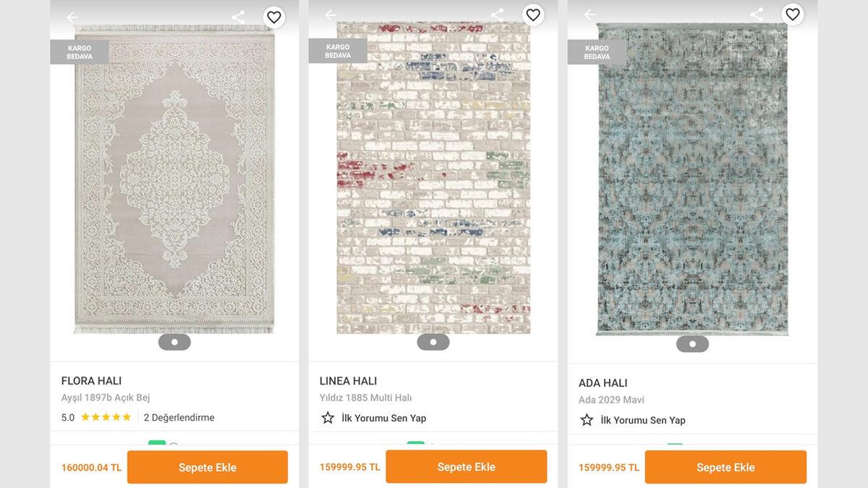This screenshot has height=488, width=868.
Task: Share the LINEA HALI product
Action: click(497, 13)
